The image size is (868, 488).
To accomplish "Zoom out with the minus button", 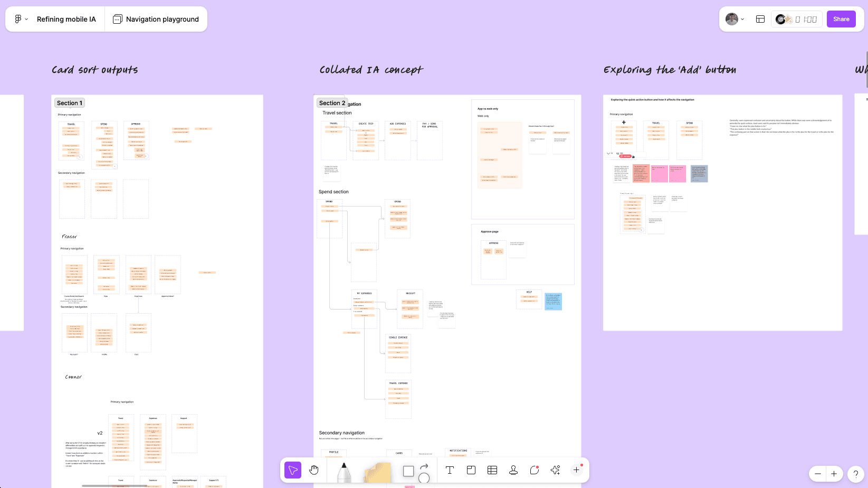I will [x=818, y=474].
